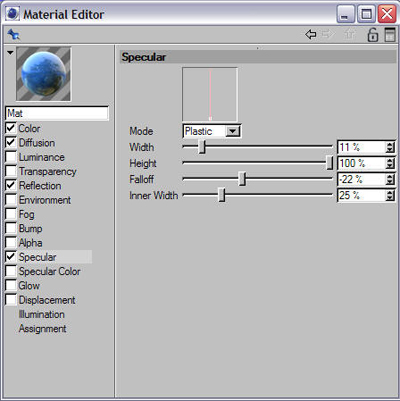Open the Illumination channel settings
Viewport: 400px width, 401px height.
click(x=42, y=314)
